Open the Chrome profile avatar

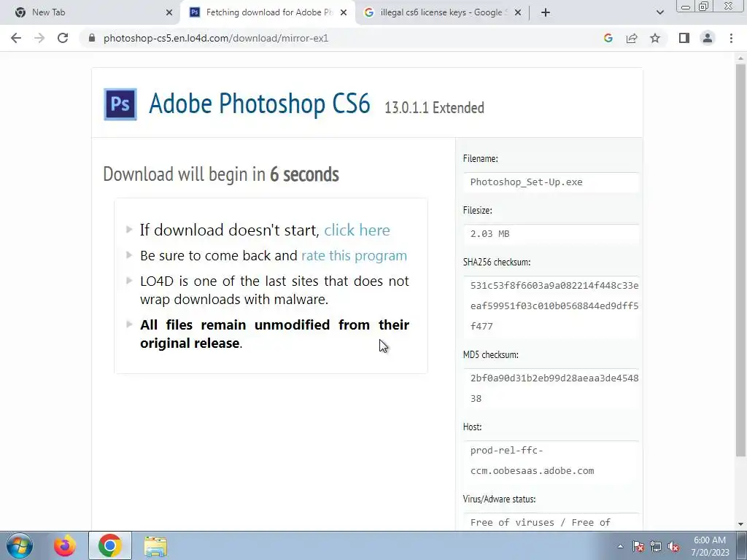click(x=708, y=38)
